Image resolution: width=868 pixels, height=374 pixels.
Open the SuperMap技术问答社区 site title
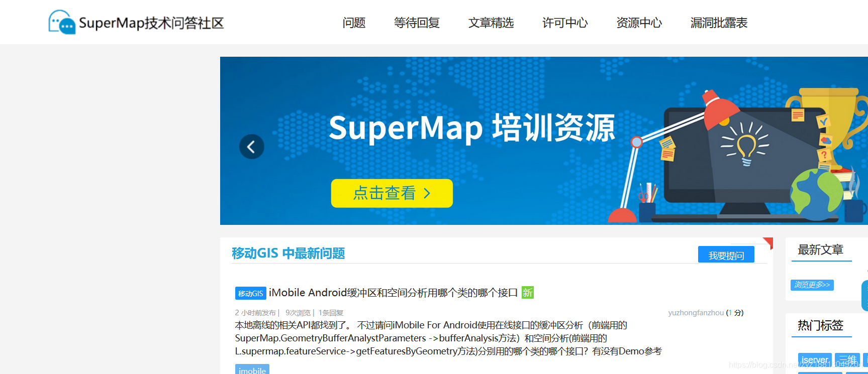click(151, 23)
